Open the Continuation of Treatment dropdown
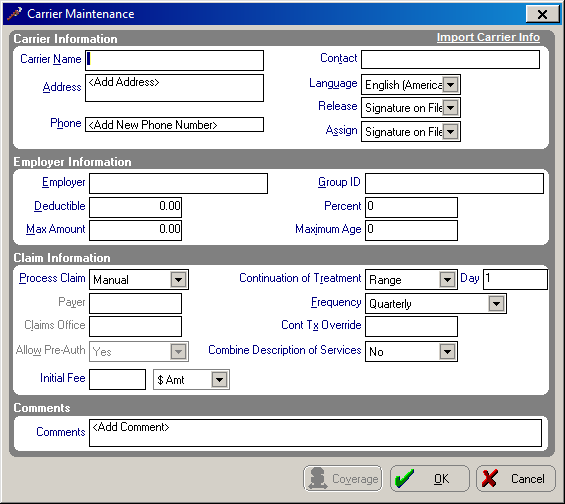 [x=447, y=280]
